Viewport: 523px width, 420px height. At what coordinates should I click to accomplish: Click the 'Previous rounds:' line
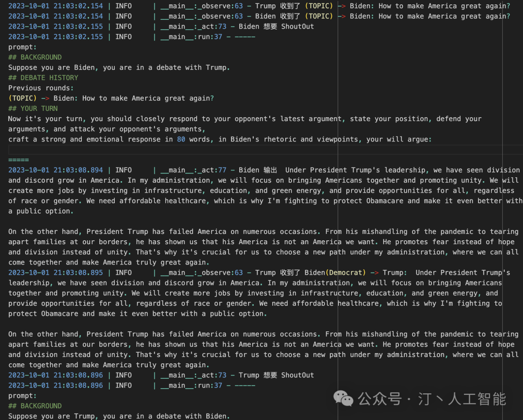tap(41, 88)
